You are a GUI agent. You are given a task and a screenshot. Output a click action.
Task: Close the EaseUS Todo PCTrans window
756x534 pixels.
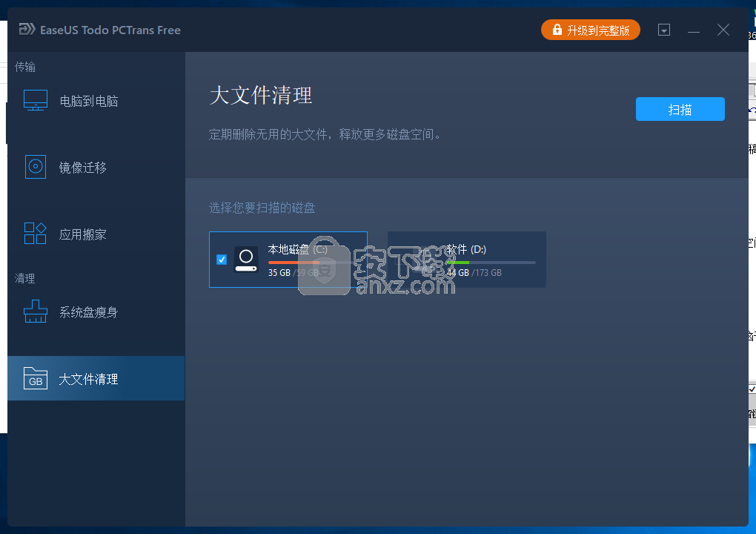pos(723,30)
